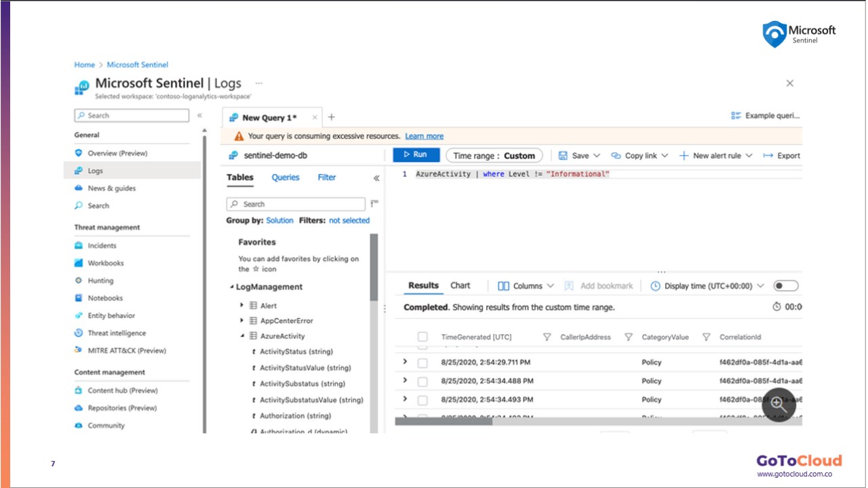868x488 pixels.
Task: Click the Save disk icon
Action: coord(563,155)
